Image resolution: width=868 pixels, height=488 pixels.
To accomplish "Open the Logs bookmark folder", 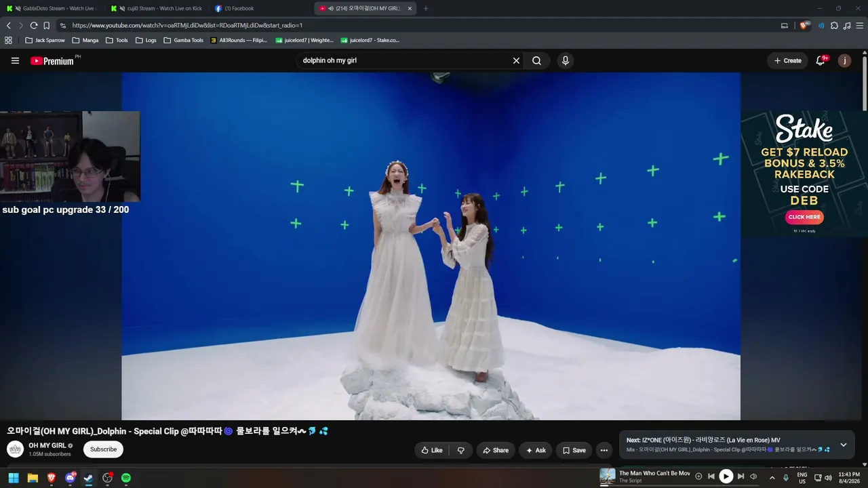I will pos(146,40).
